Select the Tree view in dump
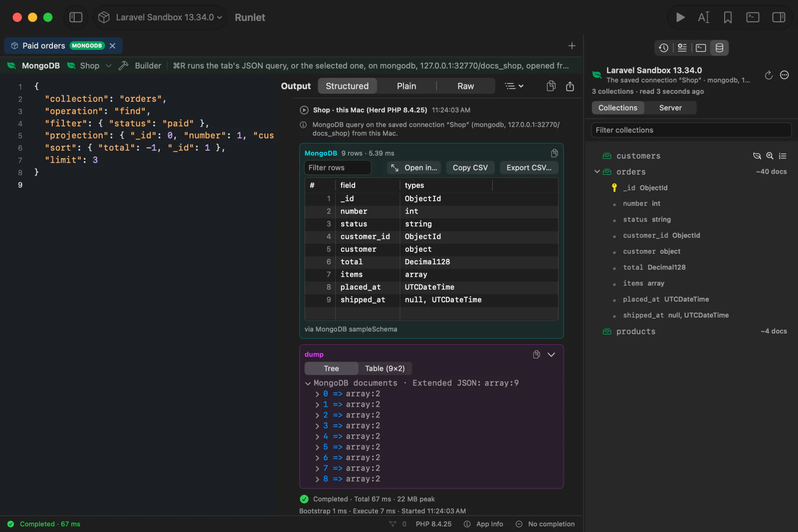798x532 pixels. [331, 368]
